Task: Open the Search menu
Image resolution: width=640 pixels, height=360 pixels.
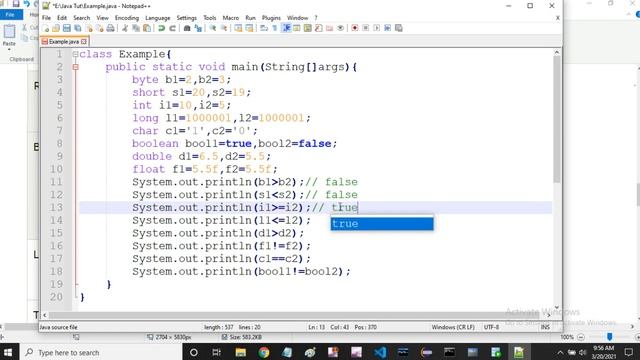Action: pos(82,18)
